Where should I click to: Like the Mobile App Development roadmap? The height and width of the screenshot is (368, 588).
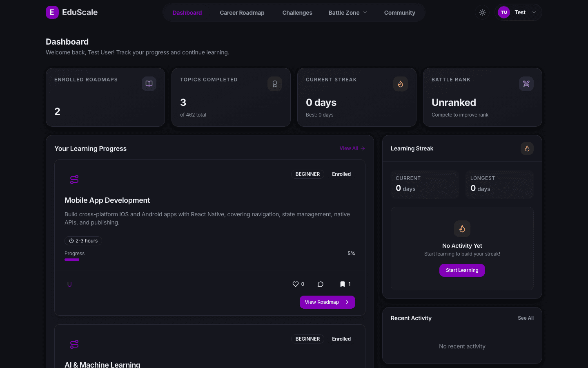pyautogui.click(x=296, y=284)
